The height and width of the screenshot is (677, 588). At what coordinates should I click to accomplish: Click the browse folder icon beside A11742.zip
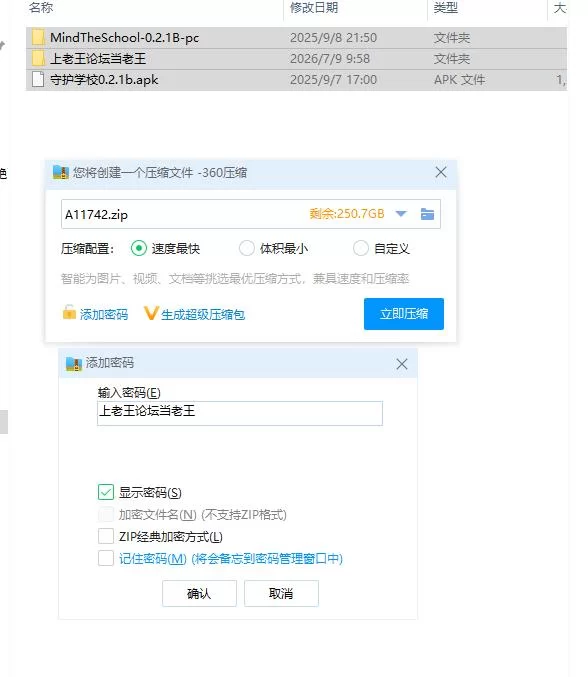point(427,214)
